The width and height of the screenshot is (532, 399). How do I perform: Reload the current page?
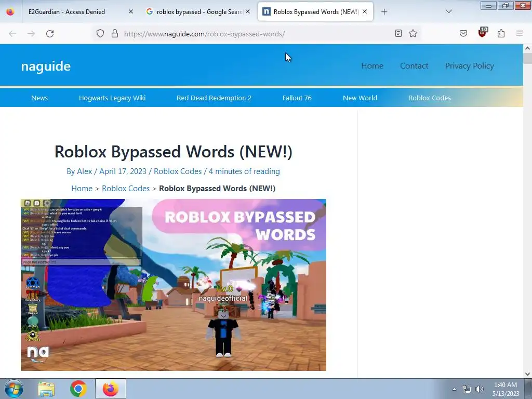(x=50, y=34)
